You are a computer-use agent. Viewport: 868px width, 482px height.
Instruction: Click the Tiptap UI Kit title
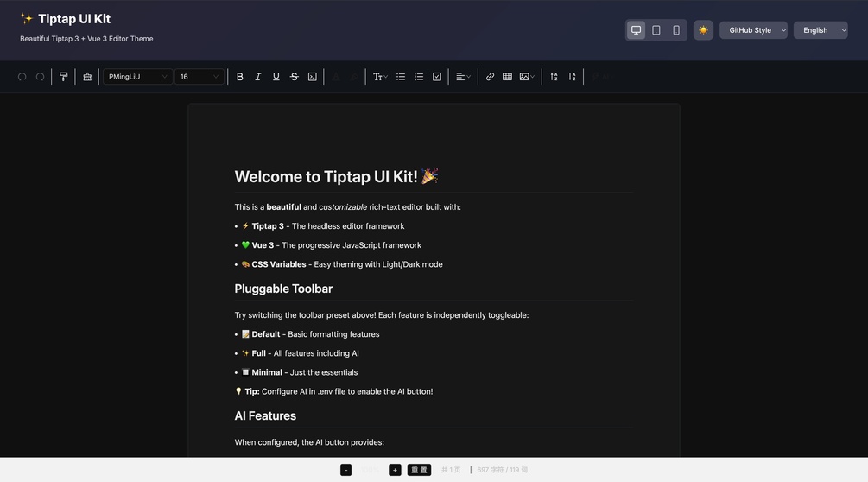click(x=74, y=19)
